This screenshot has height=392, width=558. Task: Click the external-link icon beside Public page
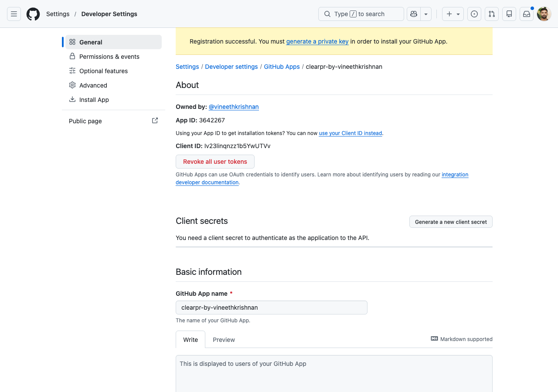tap(155, 121)
